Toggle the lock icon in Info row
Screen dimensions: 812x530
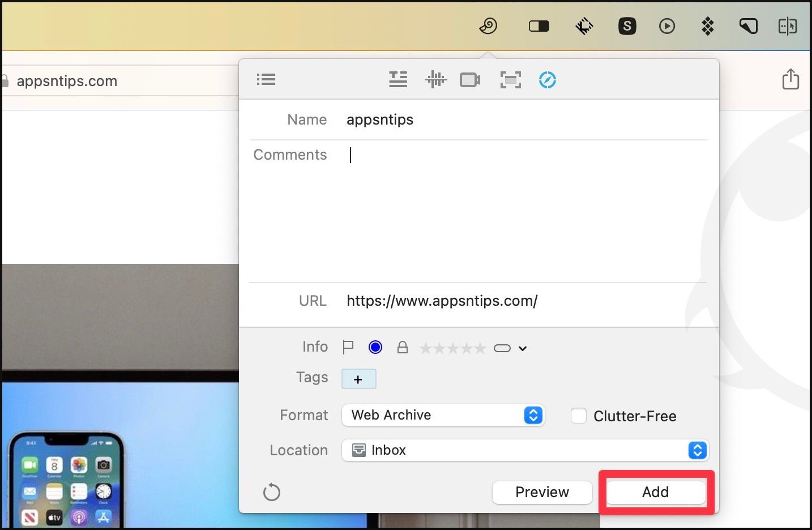point(403,347)
